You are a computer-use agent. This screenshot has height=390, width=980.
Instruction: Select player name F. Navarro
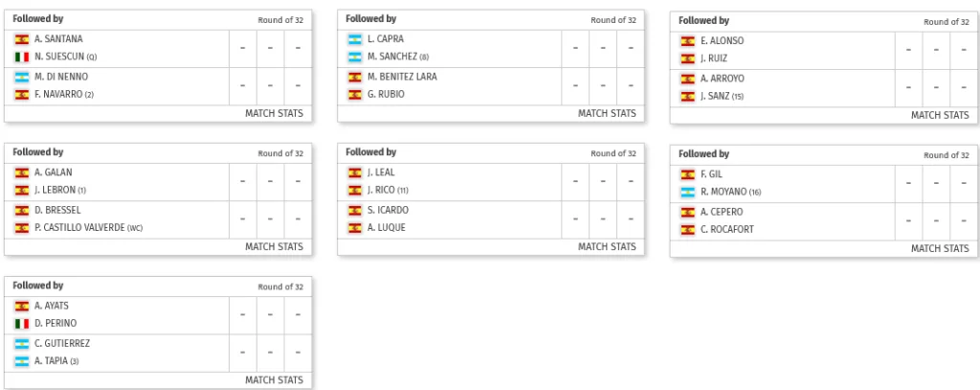point(59,95)
